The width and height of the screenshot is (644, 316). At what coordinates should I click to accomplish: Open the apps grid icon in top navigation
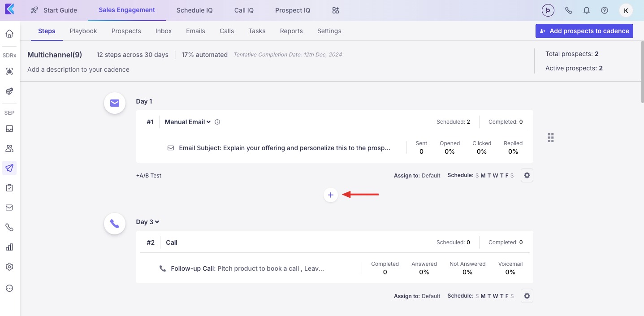(336, 10)
